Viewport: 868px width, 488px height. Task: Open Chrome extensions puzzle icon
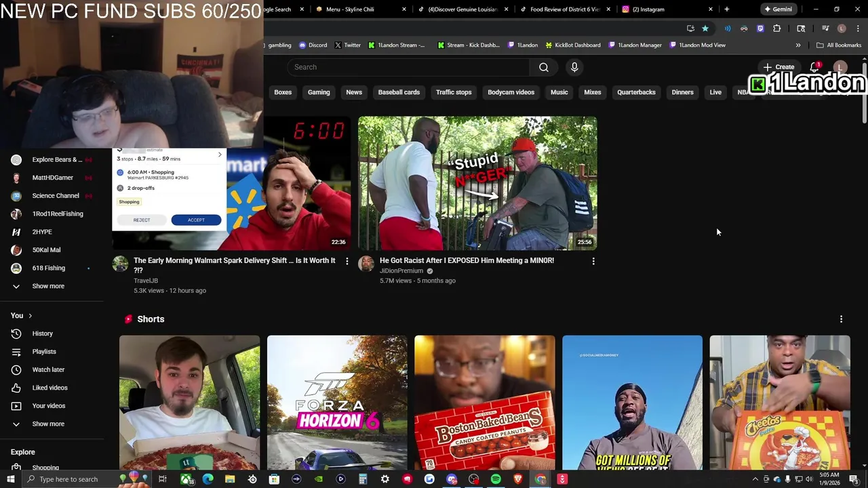point(777,28)
